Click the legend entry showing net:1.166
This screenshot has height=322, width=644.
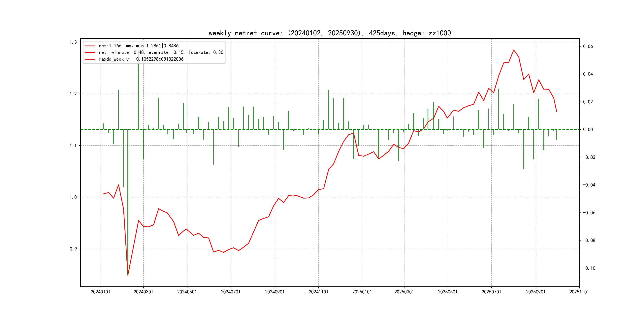point(139,46)
